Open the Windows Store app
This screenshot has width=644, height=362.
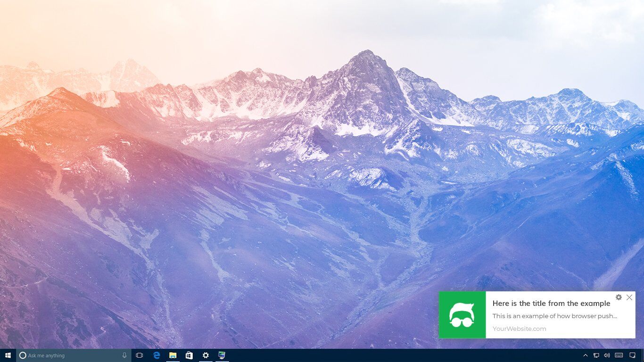click(x=189, y=355)
